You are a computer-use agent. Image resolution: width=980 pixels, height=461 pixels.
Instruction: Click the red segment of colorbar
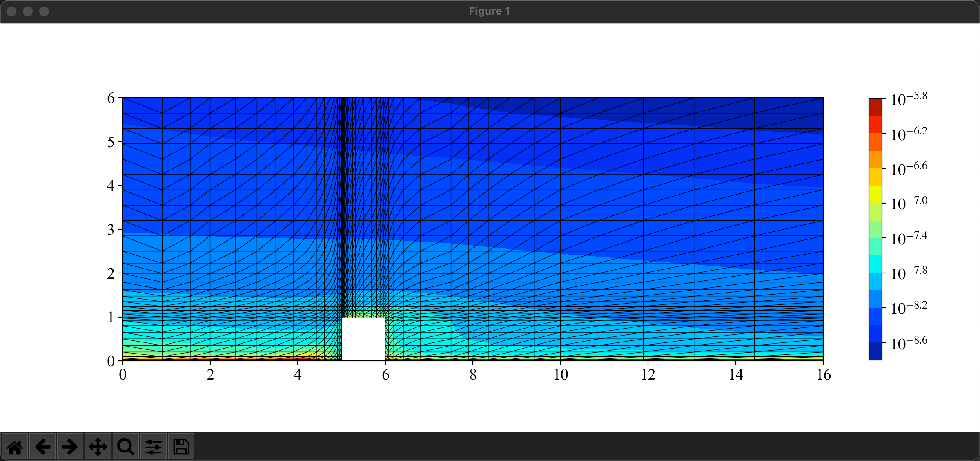click(875, 125)
